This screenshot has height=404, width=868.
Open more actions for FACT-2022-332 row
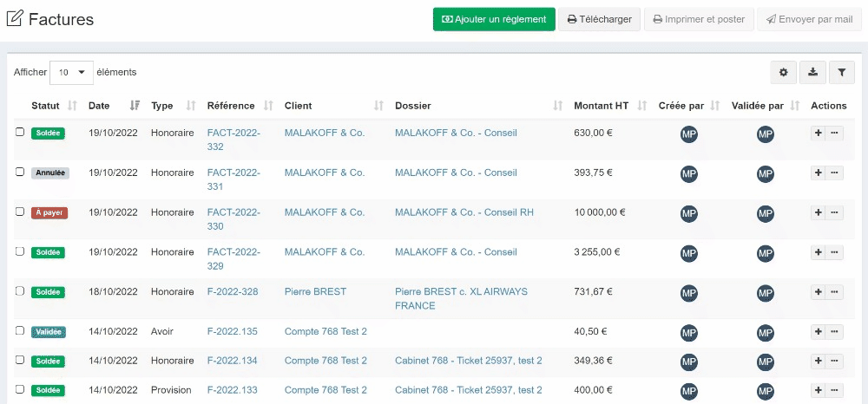pos(834,134)
